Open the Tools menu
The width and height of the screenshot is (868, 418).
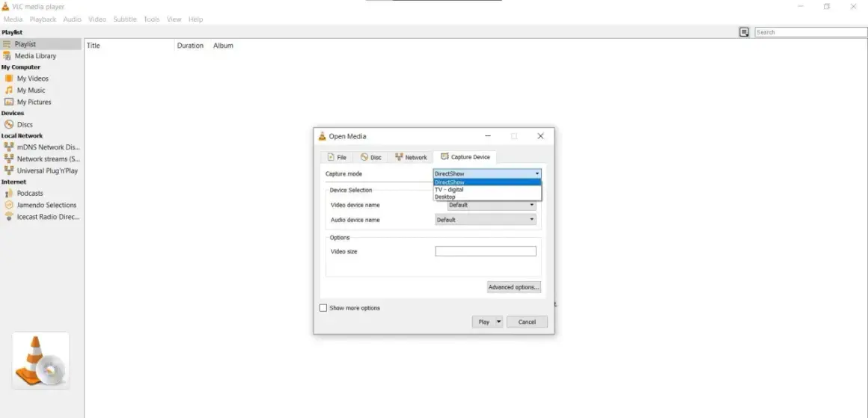152,19
